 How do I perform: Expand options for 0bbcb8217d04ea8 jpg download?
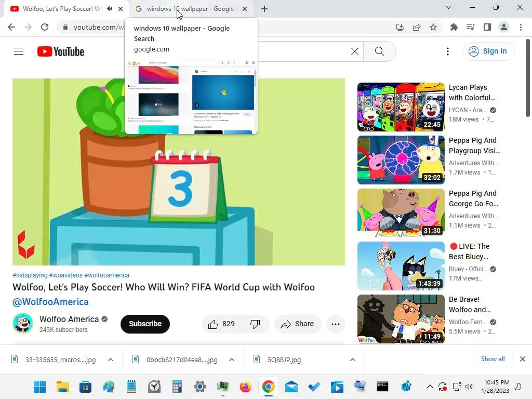pos(232,360)
